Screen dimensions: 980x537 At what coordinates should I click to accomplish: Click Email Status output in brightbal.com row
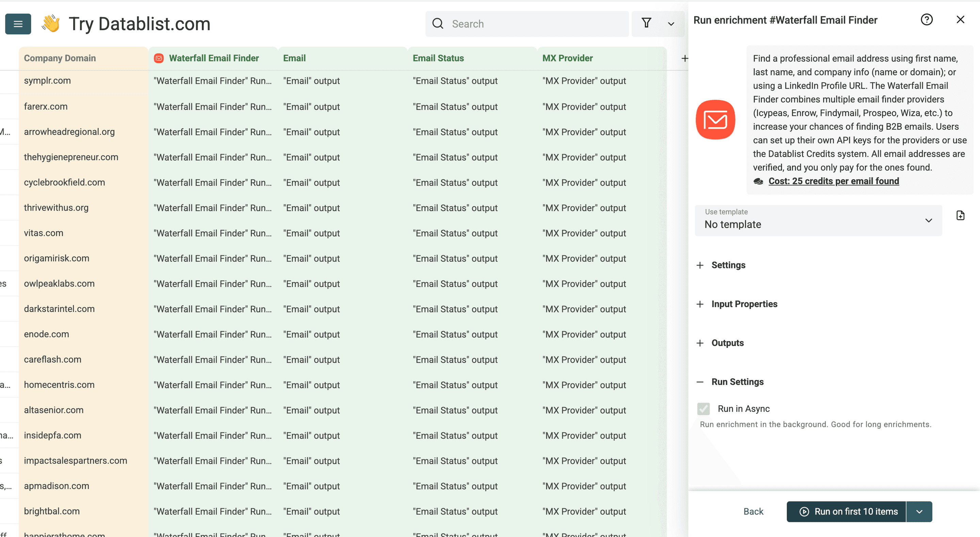472,511
